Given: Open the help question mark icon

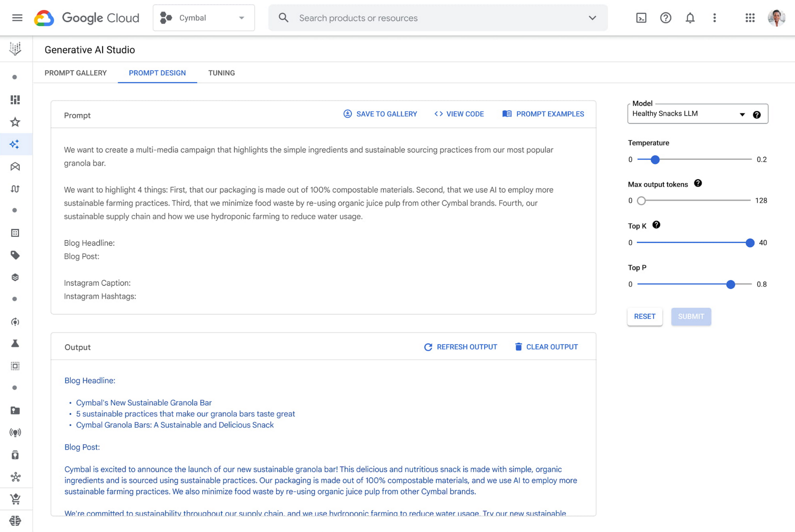Looking at the screenshot, I should coord(665,18).
